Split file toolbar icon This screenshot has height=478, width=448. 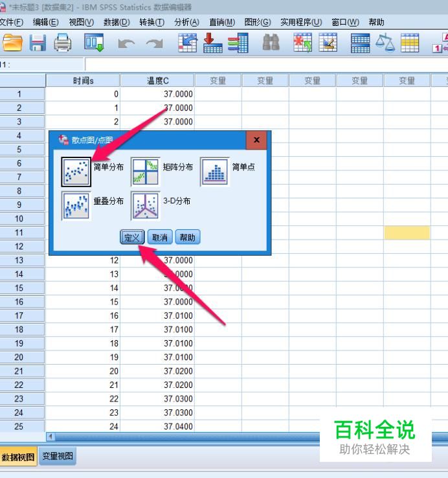pyautogui.click(x=360, y=43)
